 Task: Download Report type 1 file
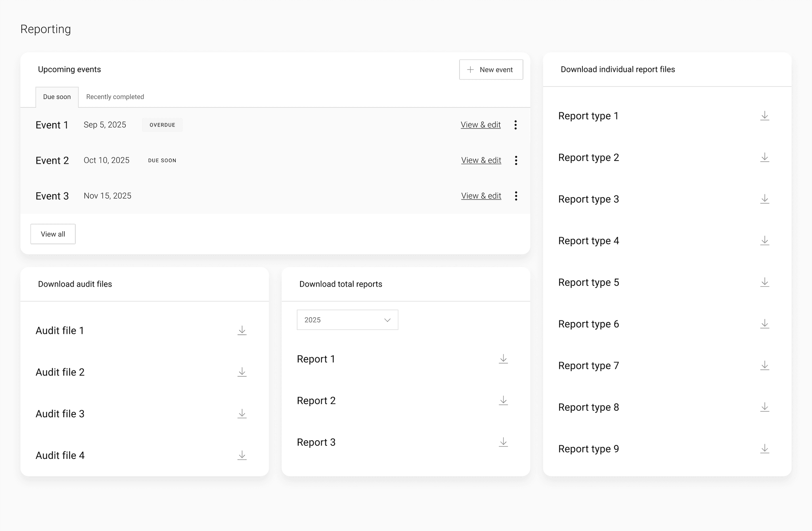click(764, 116)
